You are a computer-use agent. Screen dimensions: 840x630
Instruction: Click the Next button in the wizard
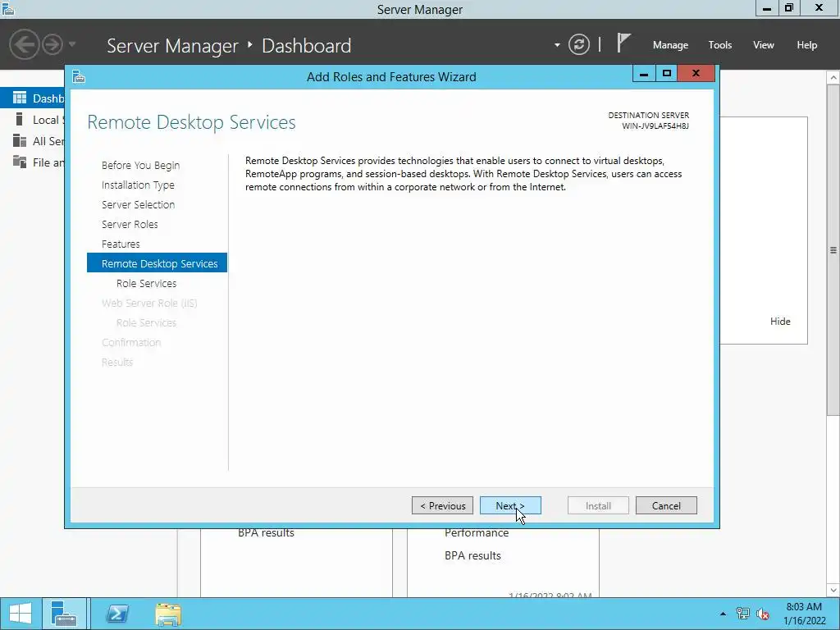tap(510, 505)
